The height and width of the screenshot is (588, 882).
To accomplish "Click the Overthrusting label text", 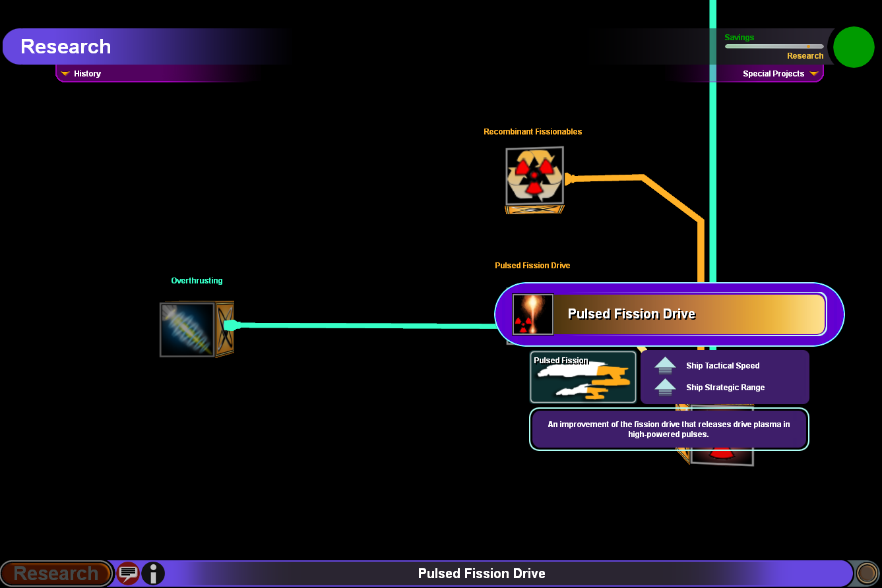I will coord(197,281).
